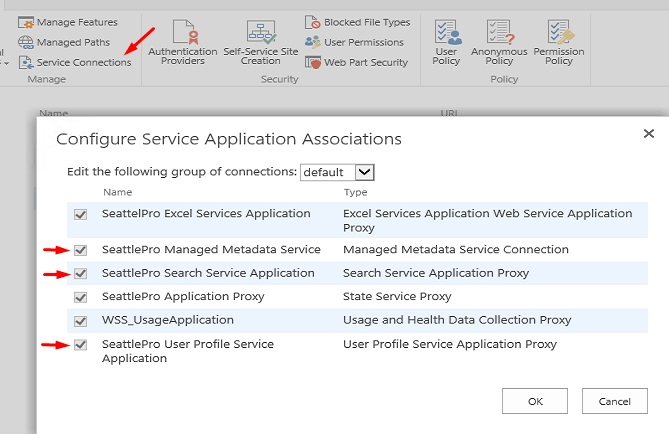Viewport: 669px width, 434px height.
Task: Click 'SeattlePro Managed Metadata Service' text
Action: pos(211,249)
